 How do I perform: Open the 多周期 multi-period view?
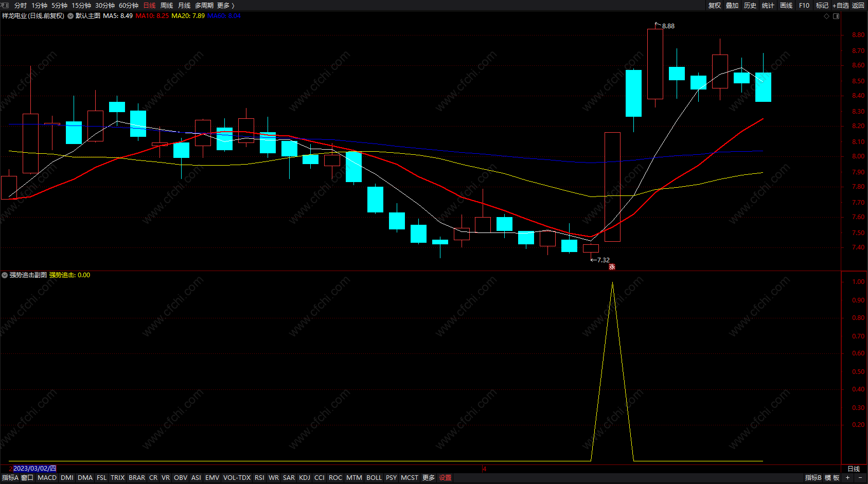coord(204,5)
